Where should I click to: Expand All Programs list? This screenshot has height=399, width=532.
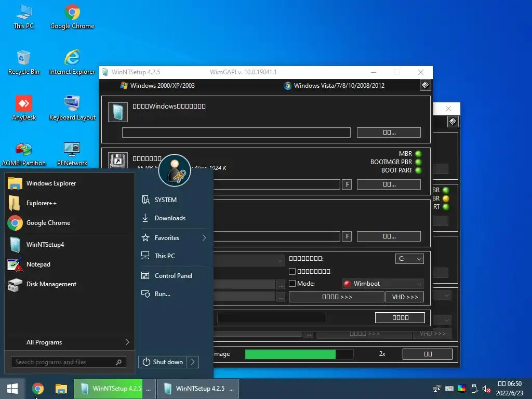pos(70,342)
